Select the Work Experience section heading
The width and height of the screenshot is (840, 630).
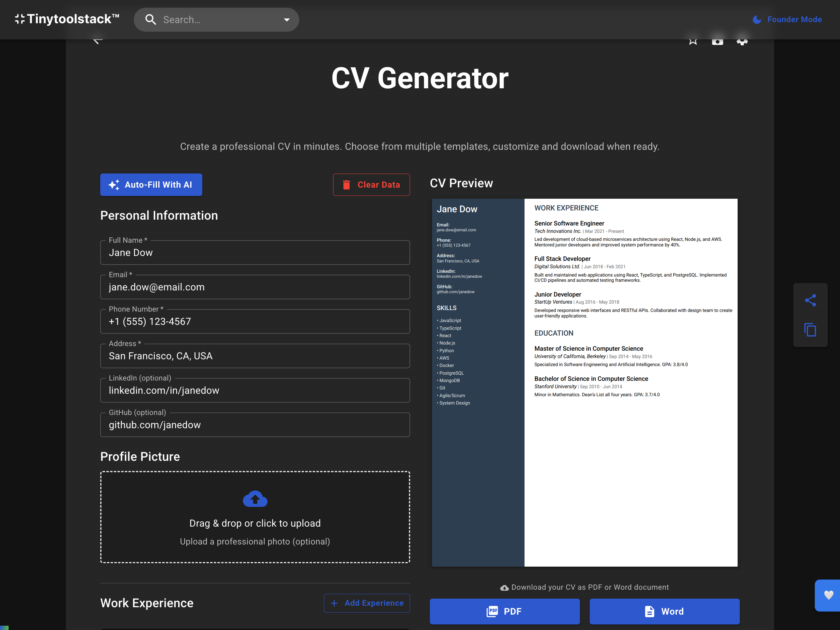pyautogui.click(x=147, y=603)
